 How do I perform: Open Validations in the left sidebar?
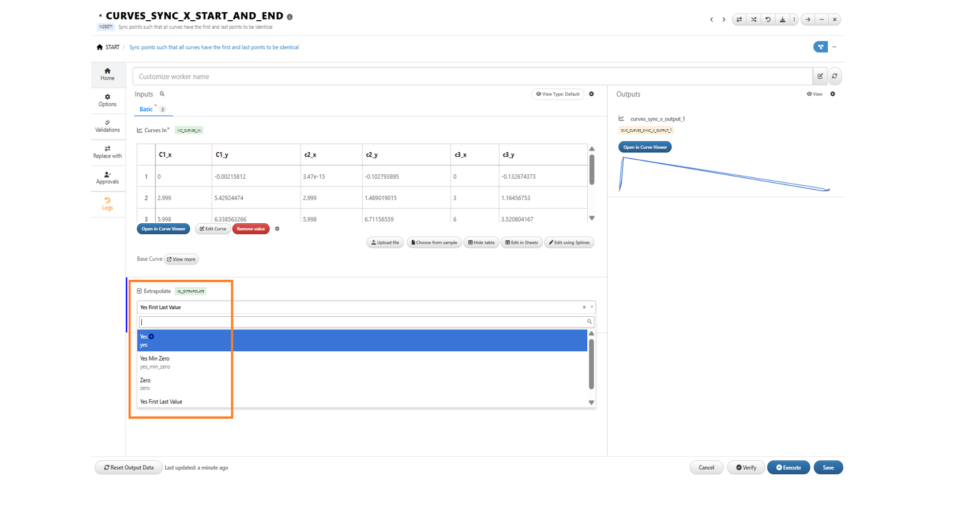[x=107, y=126]
